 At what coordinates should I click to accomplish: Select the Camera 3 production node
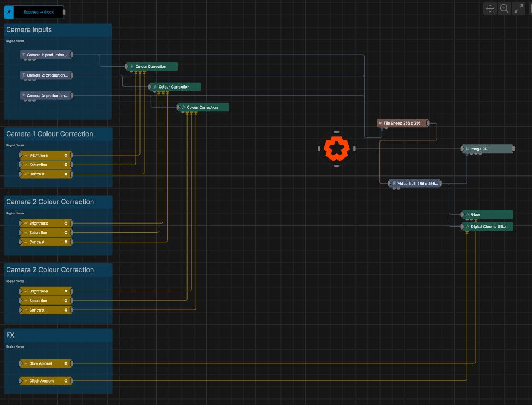(x=46, y=96)
